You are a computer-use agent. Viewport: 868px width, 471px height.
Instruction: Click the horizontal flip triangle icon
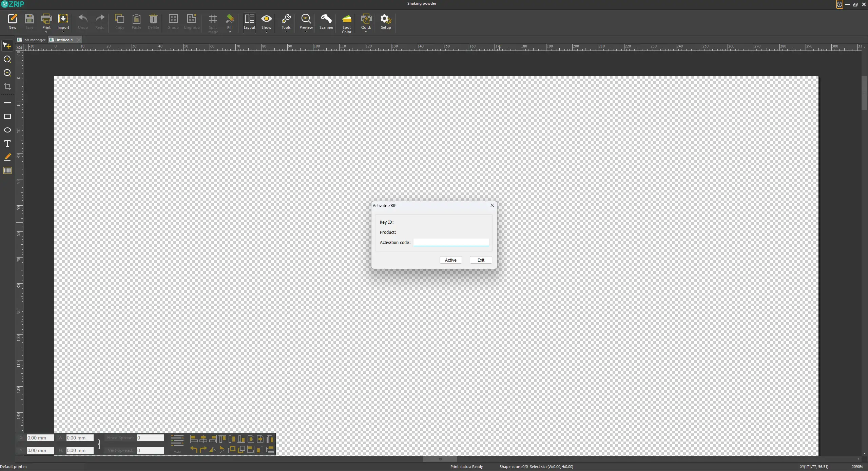213,450
